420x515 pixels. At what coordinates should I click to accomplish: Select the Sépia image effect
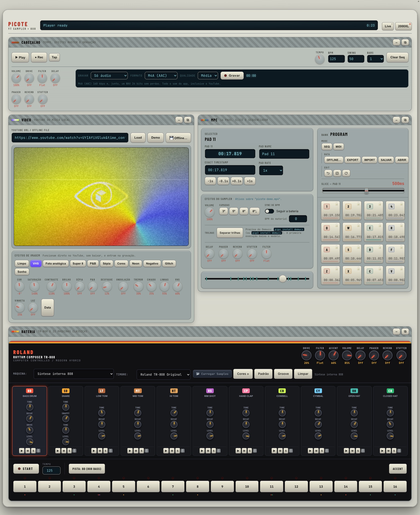106,264
